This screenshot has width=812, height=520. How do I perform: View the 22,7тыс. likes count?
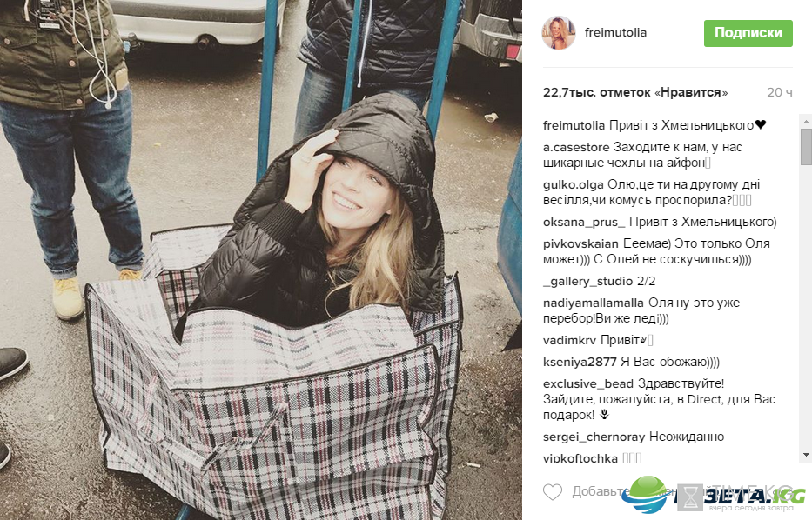point(635,93)
